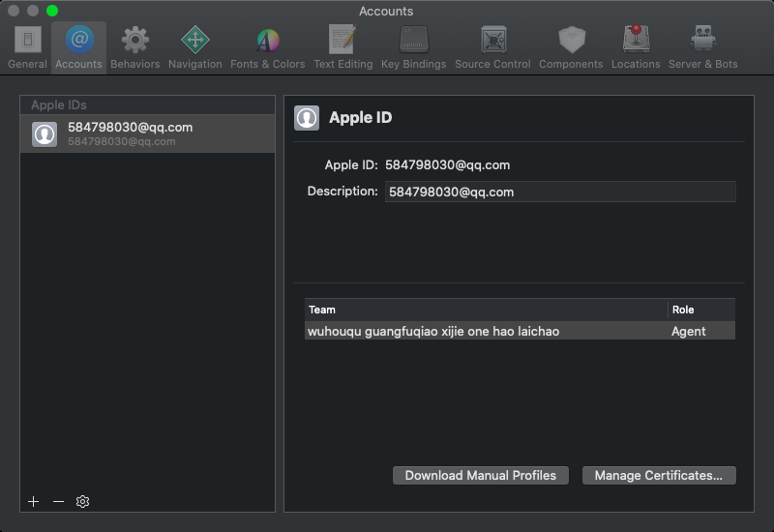Open the Components preferences pane

pyautogui.click(x=571, y=47)
